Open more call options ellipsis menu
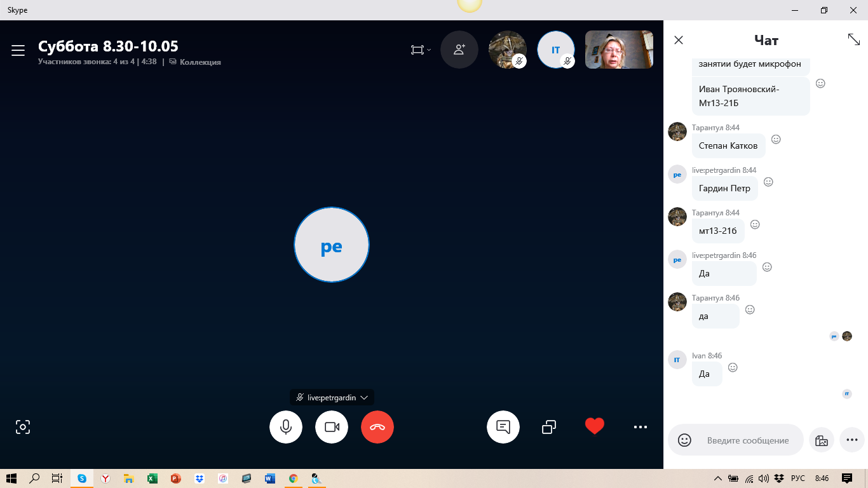Viewport: 868px width, 488px height. pyautogui.click(x=641, y=427)
